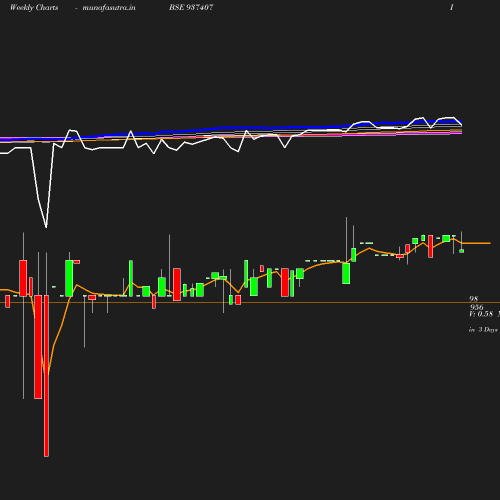Click the '98' price label
Screen dimensions: 500x500
point(474,299)
